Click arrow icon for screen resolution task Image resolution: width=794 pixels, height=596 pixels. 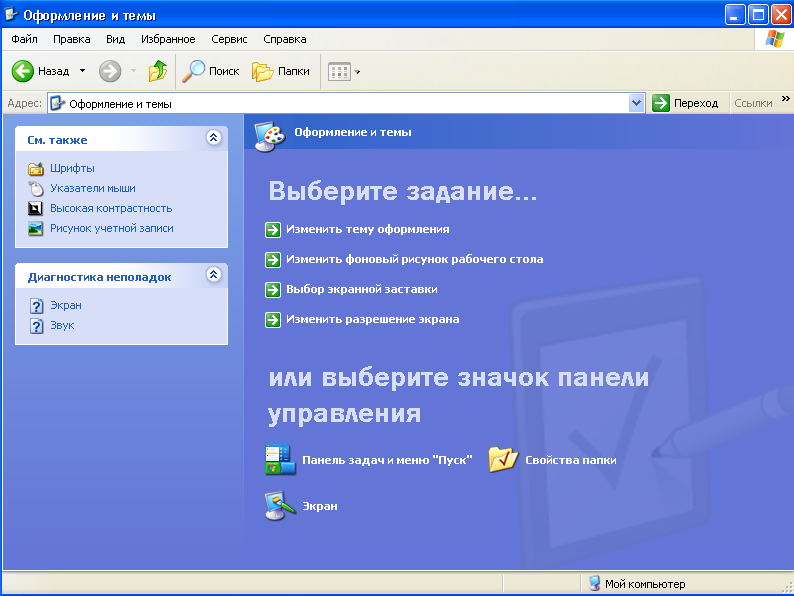click(273, 320)
